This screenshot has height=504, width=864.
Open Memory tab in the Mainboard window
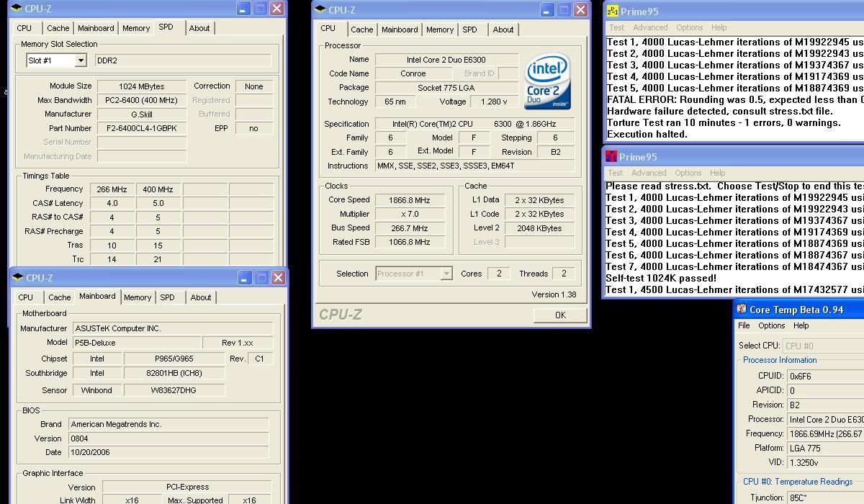[138, 297]
